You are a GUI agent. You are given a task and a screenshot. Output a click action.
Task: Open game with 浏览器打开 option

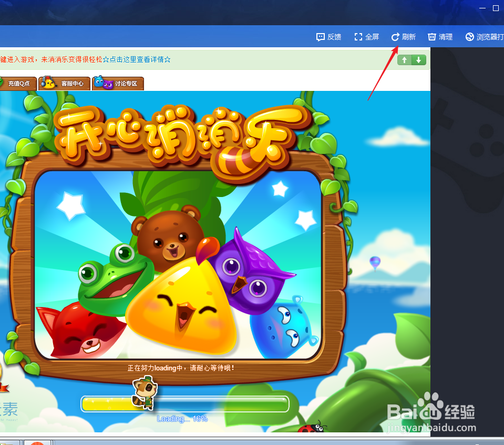point(485,37)
